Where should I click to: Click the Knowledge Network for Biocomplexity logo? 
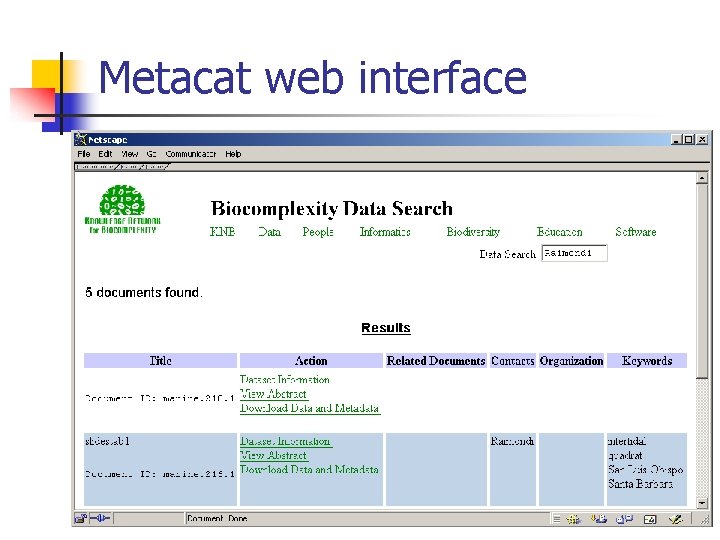pyautogui.click(x=122, y=209)
